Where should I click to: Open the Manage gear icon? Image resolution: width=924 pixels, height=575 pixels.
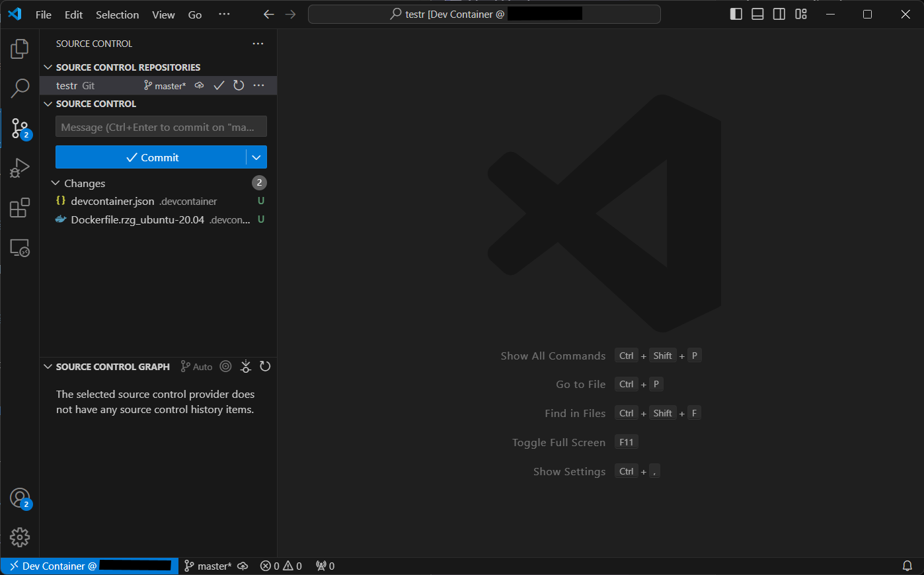pos(20,537)
